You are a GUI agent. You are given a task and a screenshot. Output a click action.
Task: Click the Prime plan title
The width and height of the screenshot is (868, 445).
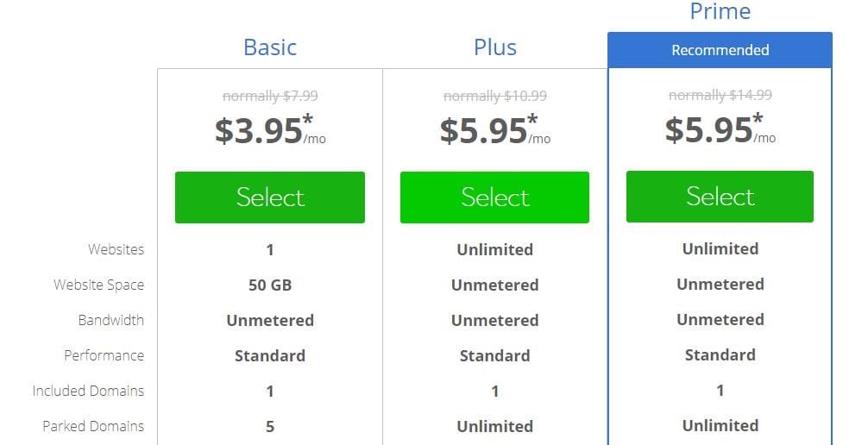click(x=720, y=12)
